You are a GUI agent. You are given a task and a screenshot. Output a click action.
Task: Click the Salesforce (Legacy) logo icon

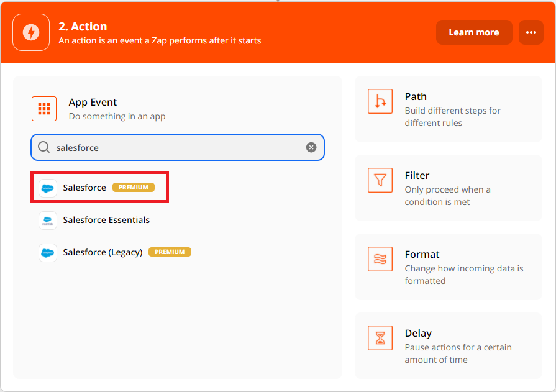pos(47,253)
